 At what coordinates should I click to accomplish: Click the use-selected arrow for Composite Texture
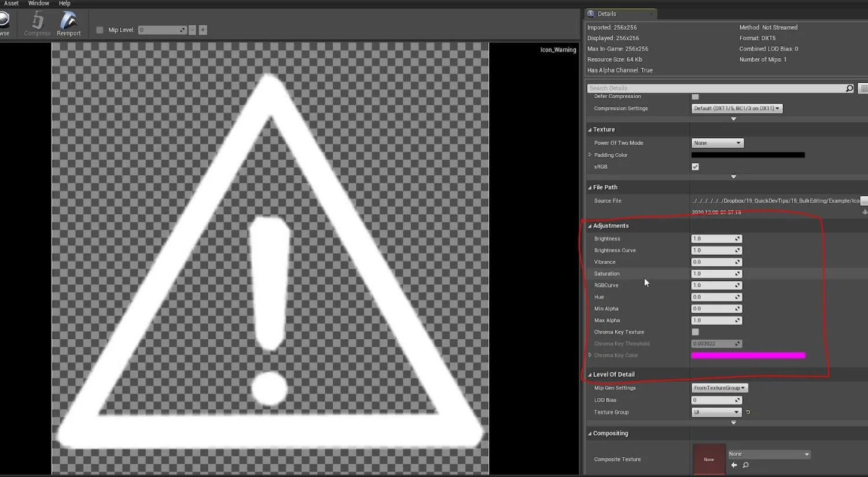[x=733, y=465]
